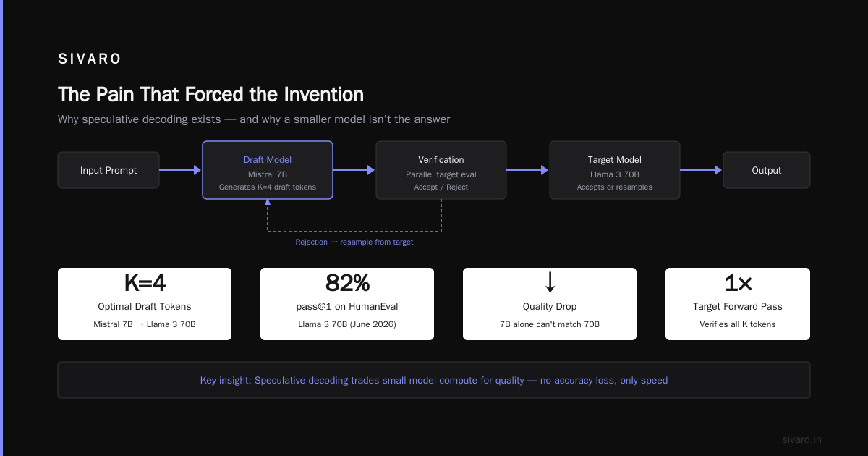The height and width of the screenshot is (456, 868).
Task: Open the K=4 Optimal Draft Tokens card
Action: (145, 304)
